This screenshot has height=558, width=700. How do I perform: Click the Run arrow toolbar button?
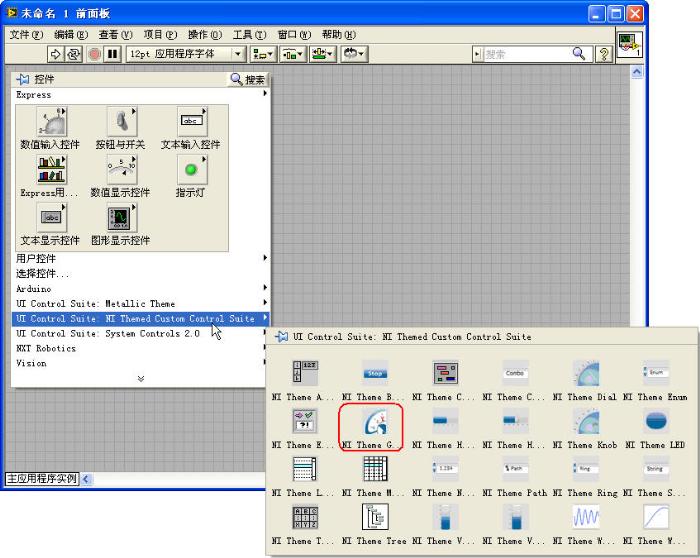(56, 54)
